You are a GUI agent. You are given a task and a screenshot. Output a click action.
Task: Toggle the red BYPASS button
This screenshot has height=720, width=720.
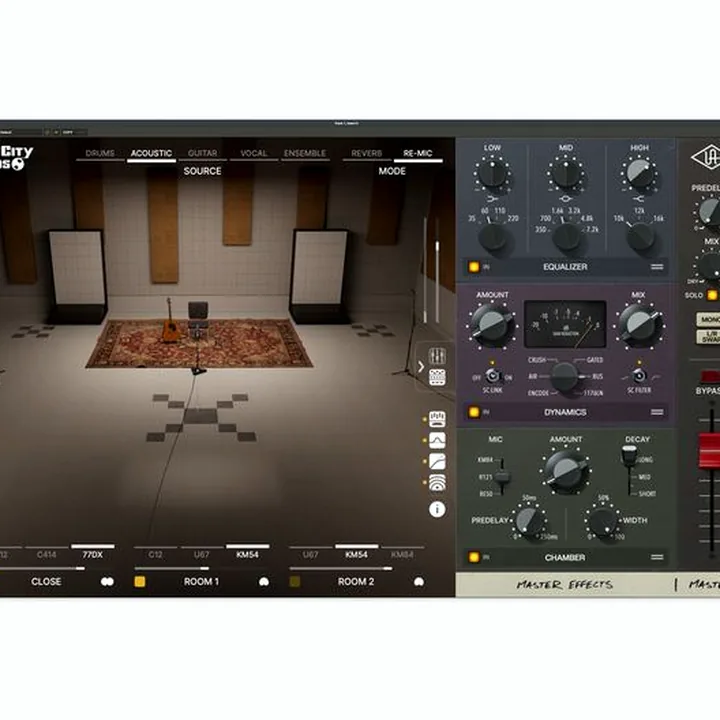tap(710, 376)
